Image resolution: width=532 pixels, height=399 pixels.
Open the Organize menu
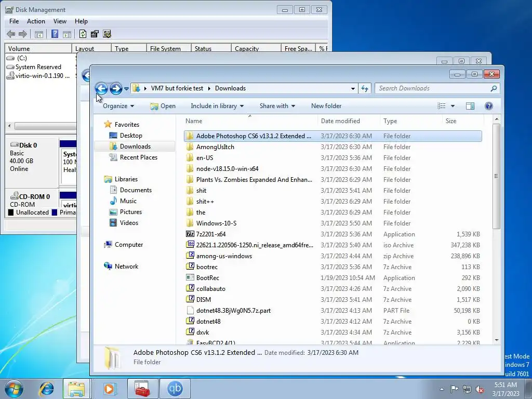click(118, 106)
